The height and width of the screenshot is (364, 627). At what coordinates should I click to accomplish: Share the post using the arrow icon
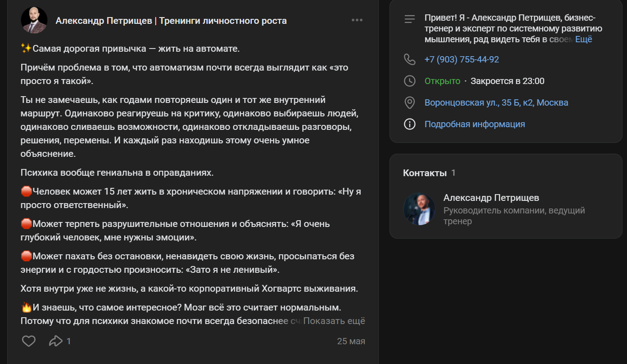tap(56, 341)
